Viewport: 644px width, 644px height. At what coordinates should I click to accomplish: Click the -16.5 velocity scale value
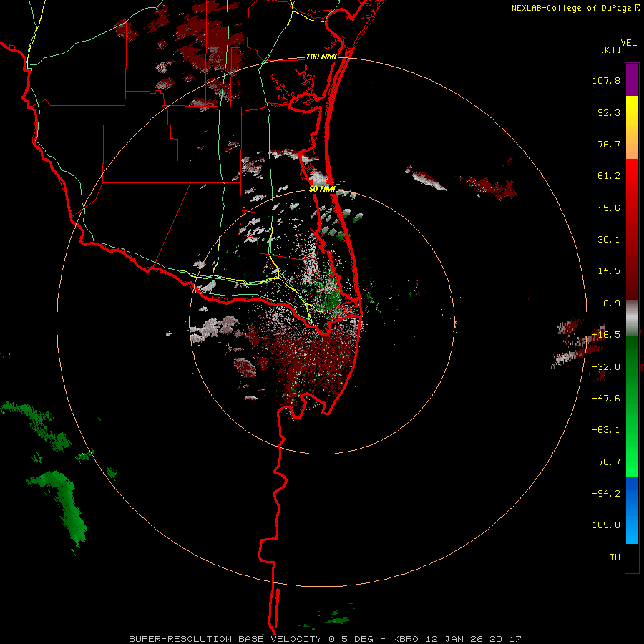coord(606,335)
